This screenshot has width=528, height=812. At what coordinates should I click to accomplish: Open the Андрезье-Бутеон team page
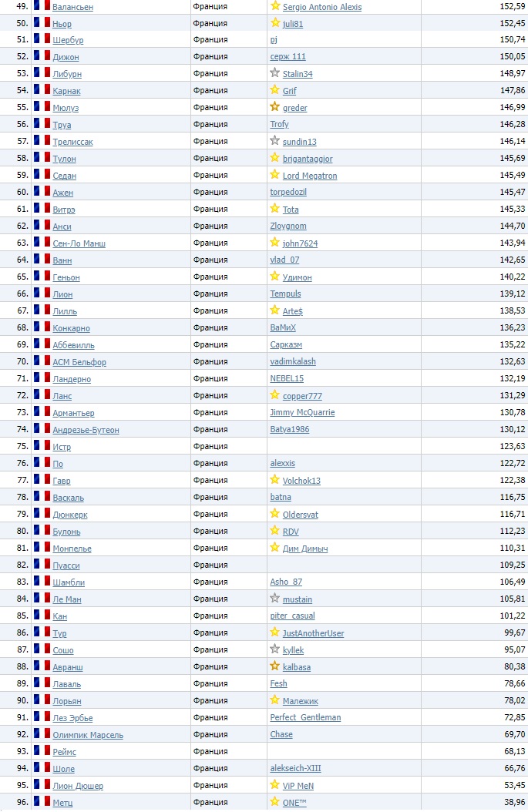pyautogui.click(x=86, y=430)
